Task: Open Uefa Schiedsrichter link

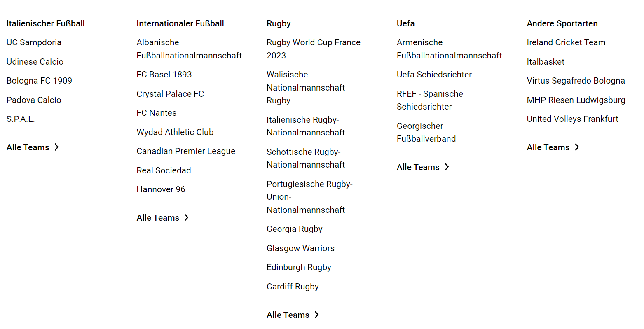Action: point(434,75)
